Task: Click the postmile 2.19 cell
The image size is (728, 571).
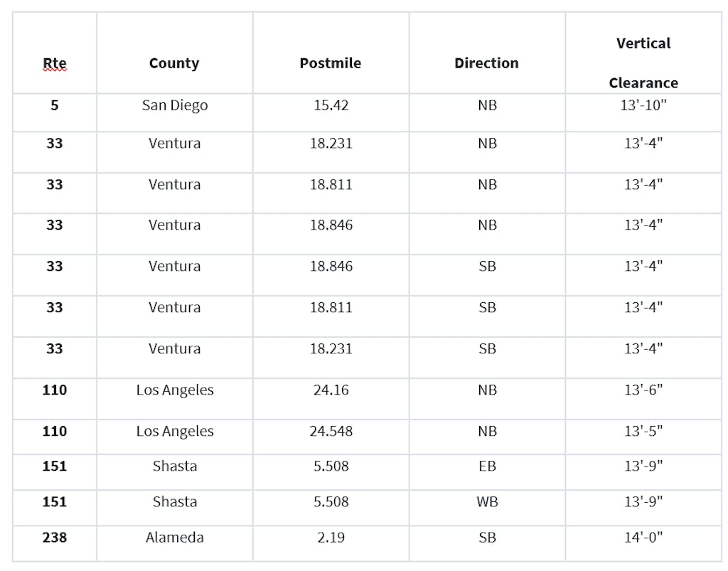Action: [x=331, y=538]
